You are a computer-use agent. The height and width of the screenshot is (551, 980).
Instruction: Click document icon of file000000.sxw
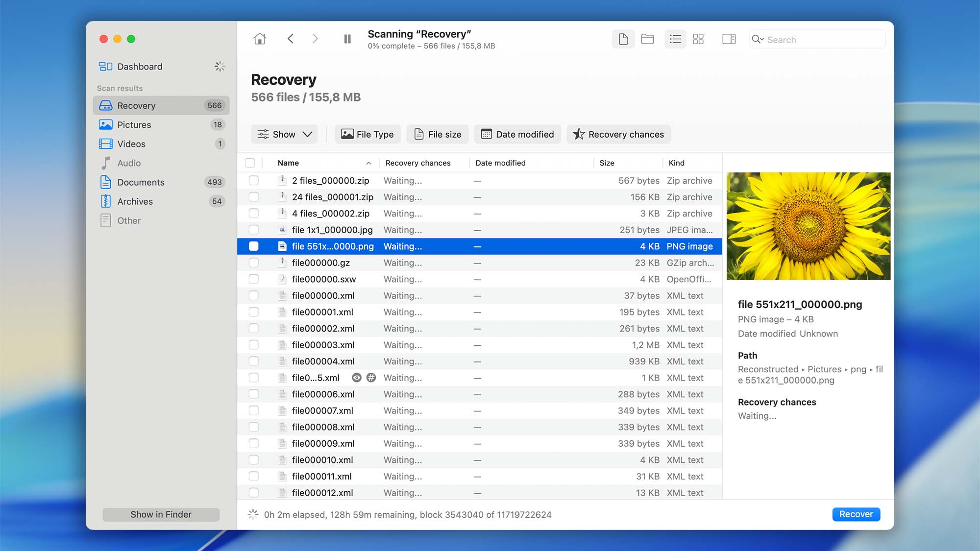282,279
